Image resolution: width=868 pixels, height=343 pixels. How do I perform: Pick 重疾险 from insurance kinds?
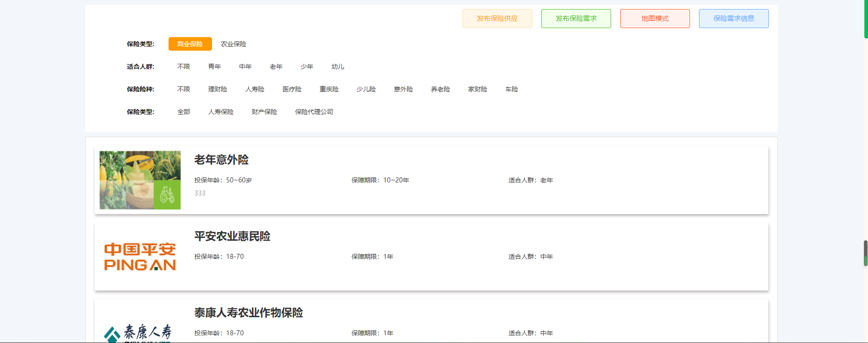(x=329, y=89)
